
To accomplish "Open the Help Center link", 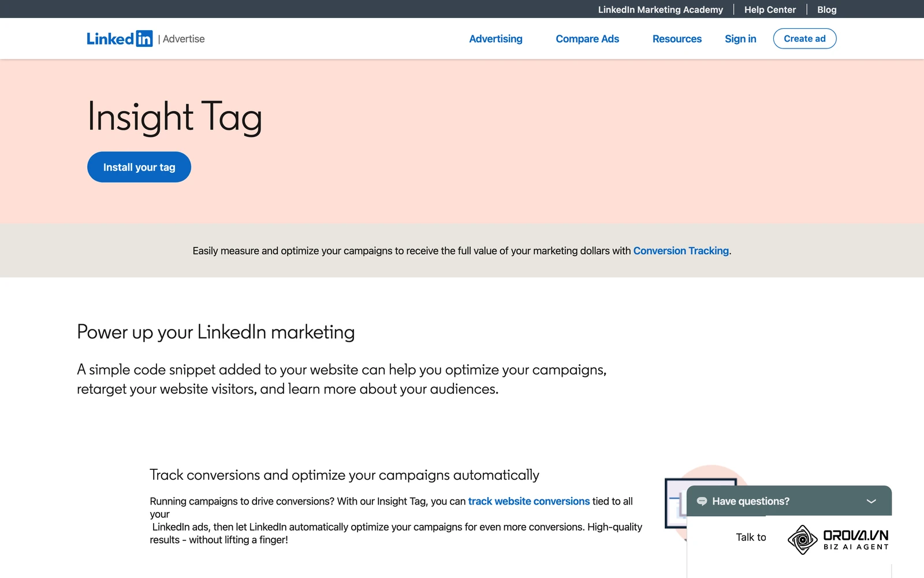I will [x=770, y=9].
